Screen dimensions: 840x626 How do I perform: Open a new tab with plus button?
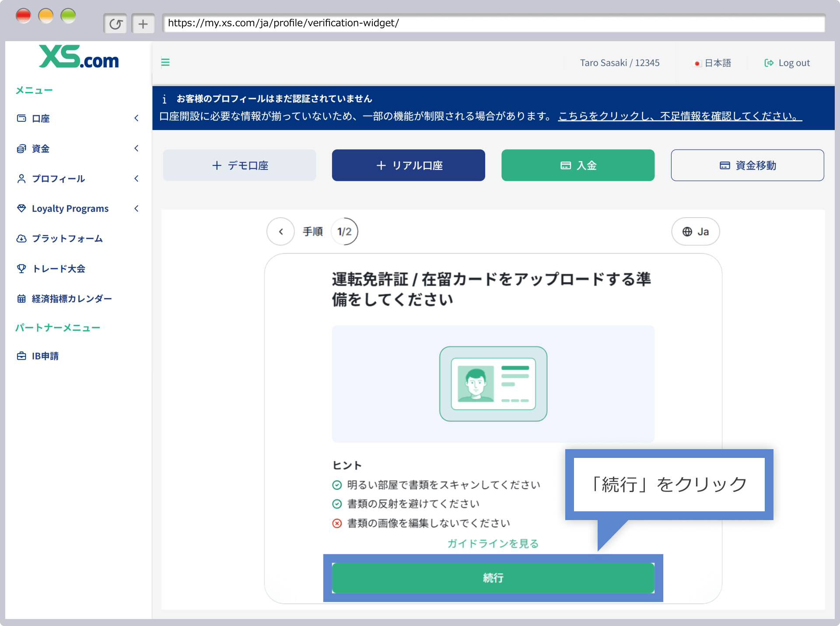143,24
